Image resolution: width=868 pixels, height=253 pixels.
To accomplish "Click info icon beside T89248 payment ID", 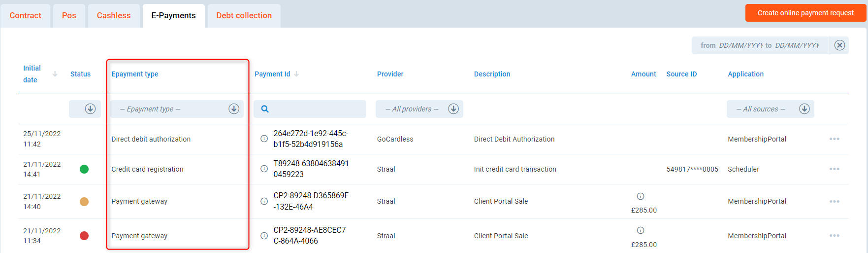I will (264, 169).
